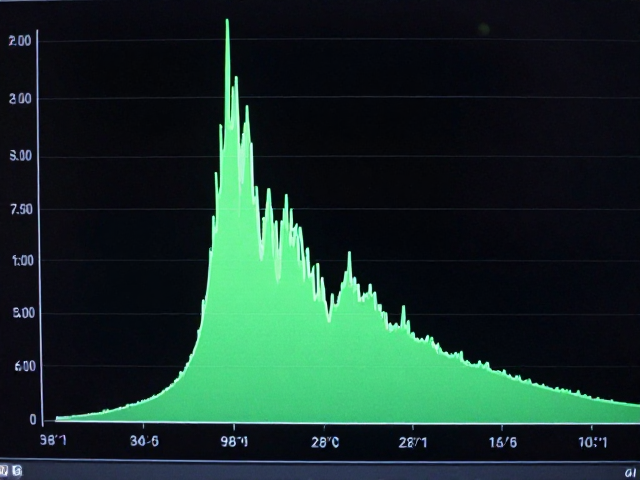This screenshot has height=480, width=640.
Task: Click the y-axis zero label
Action: point(33,420)
